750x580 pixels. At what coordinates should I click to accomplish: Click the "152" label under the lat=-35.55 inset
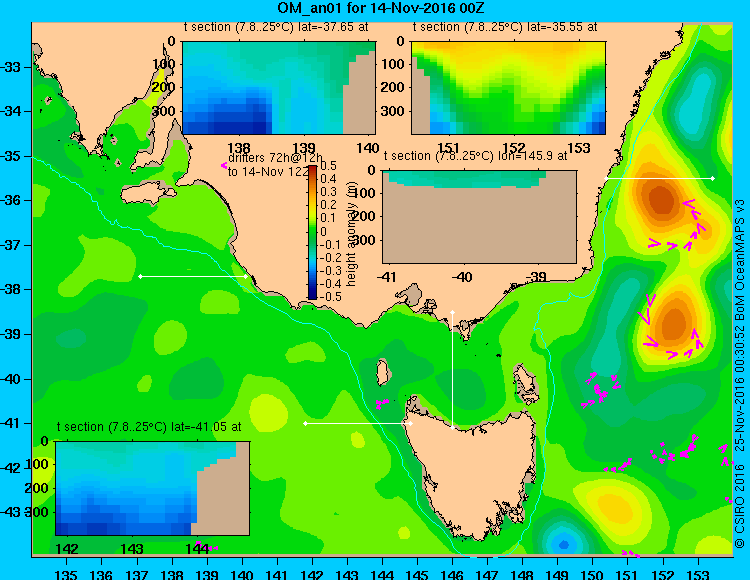coord(514,148)
